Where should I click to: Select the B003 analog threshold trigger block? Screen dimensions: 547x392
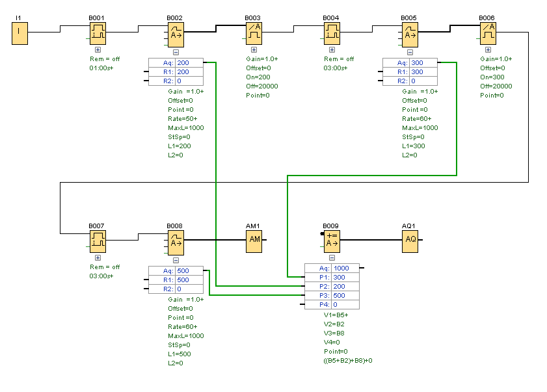click(x=254, y=34)
